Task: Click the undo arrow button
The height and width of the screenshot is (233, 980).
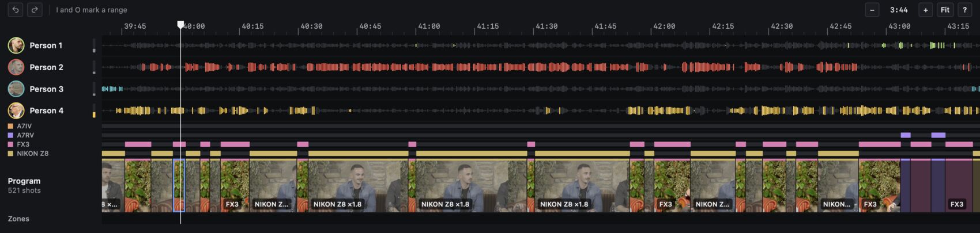Action: [x=16, y=10]
